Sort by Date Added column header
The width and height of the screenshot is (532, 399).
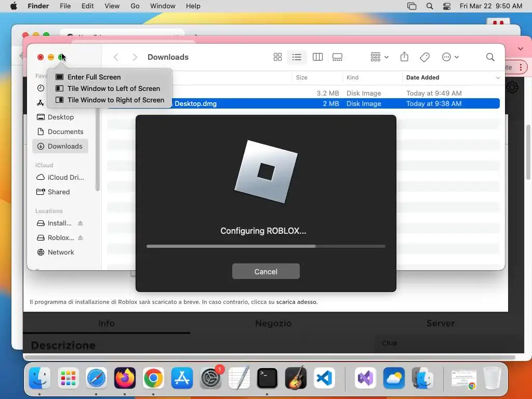pos(453,77)
